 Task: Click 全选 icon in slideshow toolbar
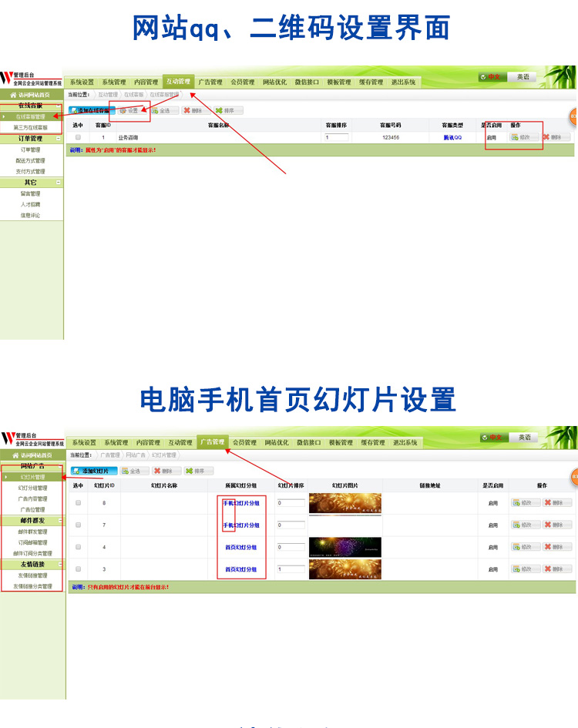125,471
